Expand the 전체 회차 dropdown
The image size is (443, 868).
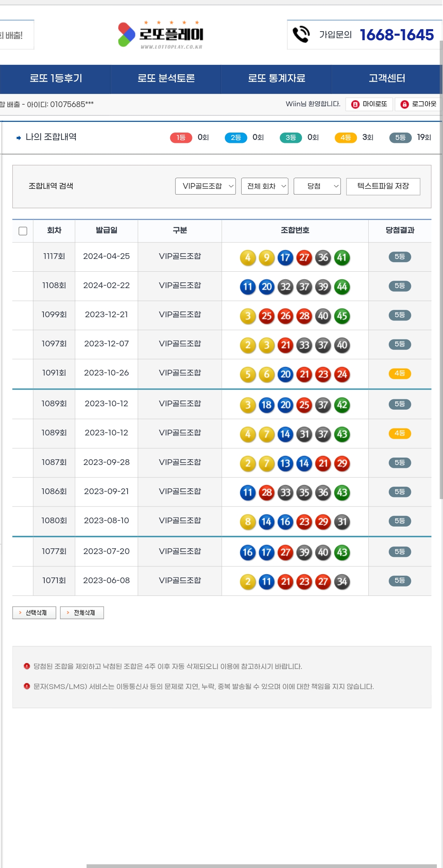point(265,186)
